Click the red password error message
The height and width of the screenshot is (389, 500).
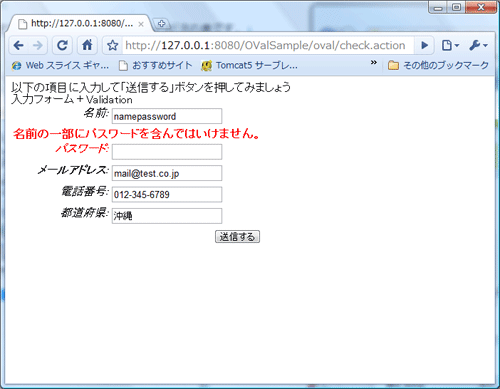pos(136,134)
